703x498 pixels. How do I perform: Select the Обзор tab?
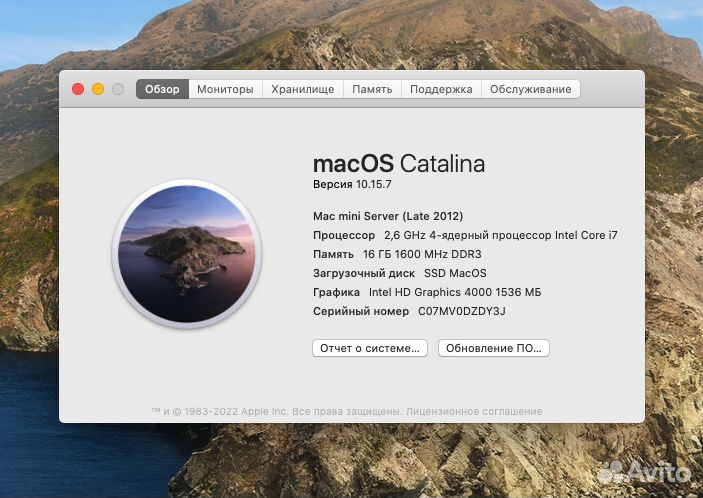pos(162,89)
